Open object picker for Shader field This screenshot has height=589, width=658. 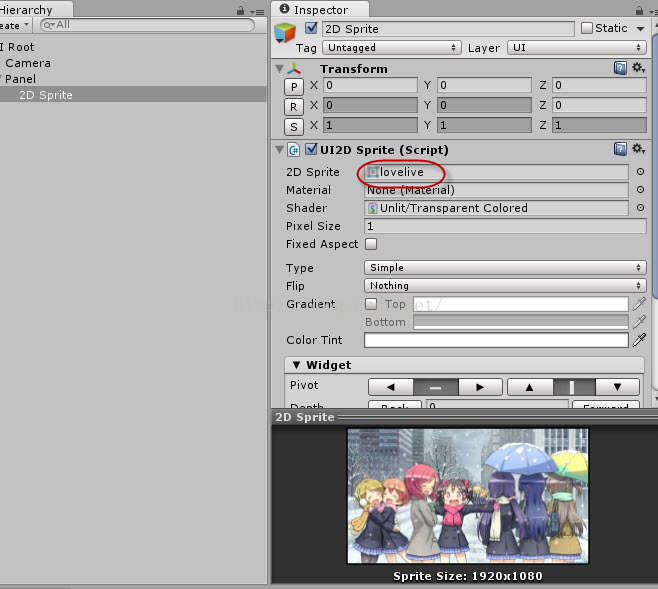coord(640,208)
